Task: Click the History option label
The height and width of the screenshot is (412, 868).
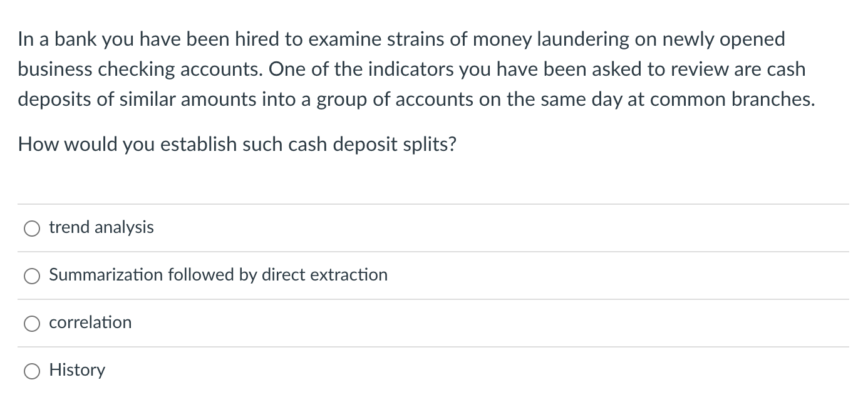Action: click(77, 370)
